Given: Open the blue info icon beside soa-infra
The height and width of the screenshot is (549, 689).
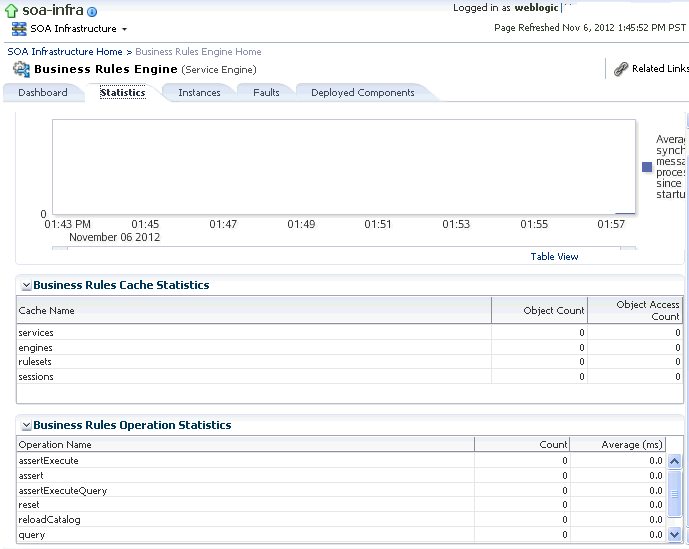Looking at the screenshot, I should tap(92, 12).
